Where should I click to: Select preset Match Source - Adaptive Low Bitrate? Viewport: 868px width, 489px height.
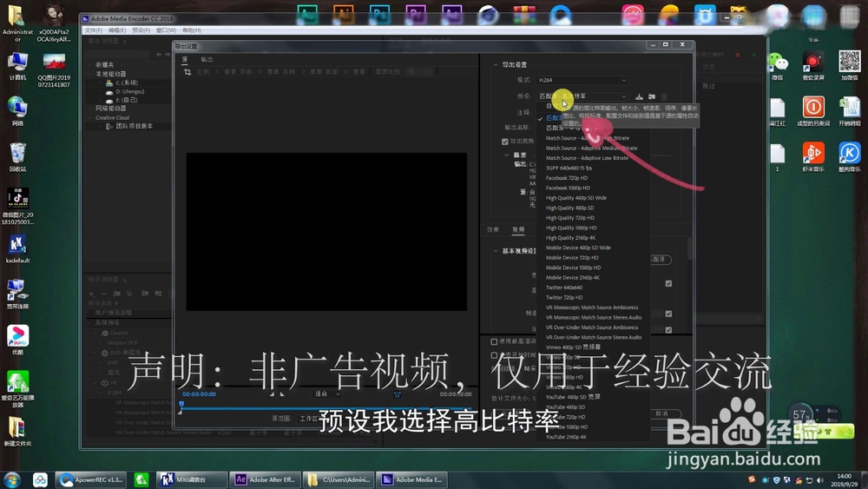[x=587, y=158]
